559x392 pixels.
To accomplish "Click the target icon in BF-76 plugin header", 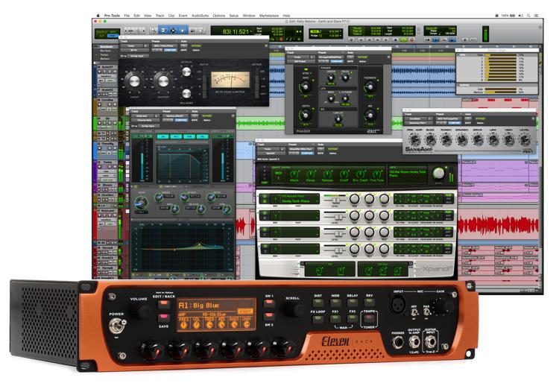I will coord(266,45).
